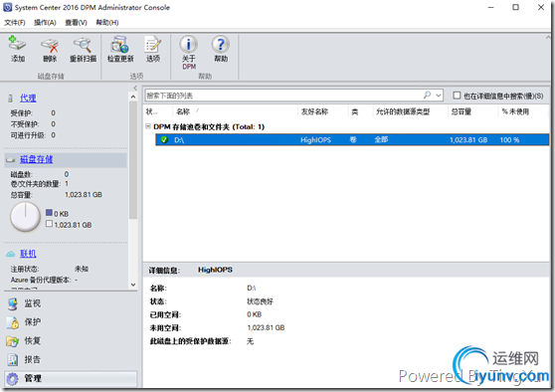Collapse the DPM 存储池卷和文件夹 group
This screenshot has height=392, width=555.
point(148,126)
